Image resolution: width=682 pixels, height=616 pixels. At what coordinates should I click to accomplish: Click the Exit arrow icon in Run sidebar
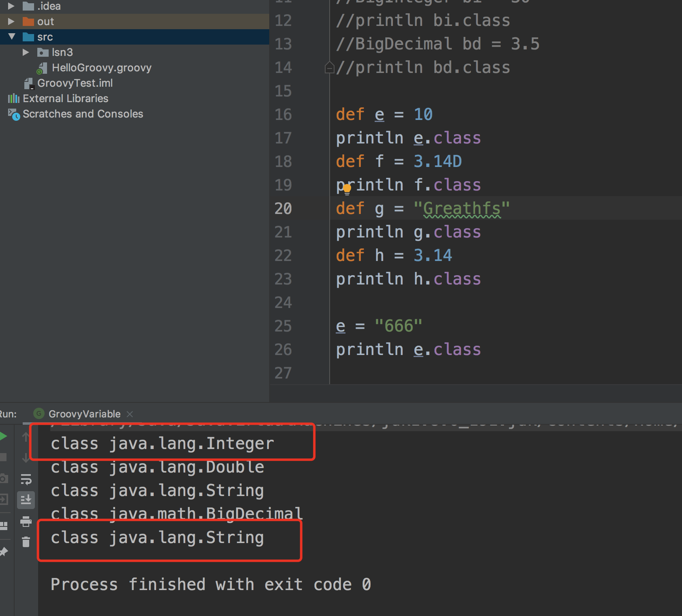click(x=3, y=499)
